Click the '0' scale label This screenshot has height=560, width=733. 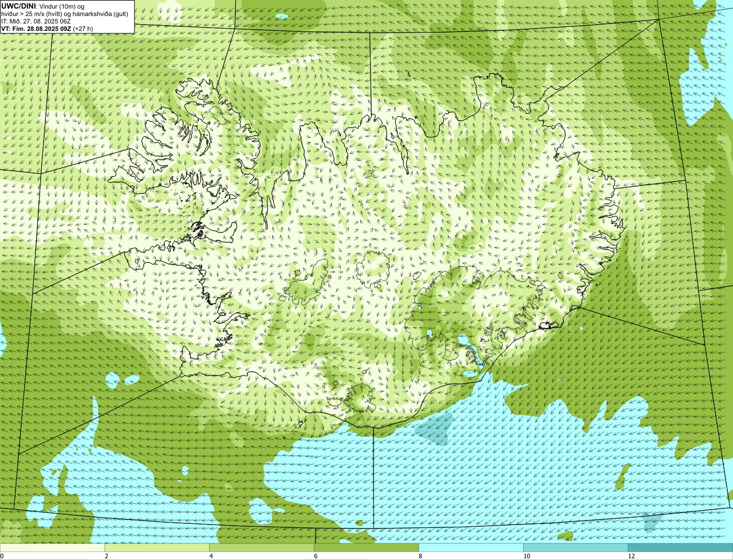click(x=2, y=556)
